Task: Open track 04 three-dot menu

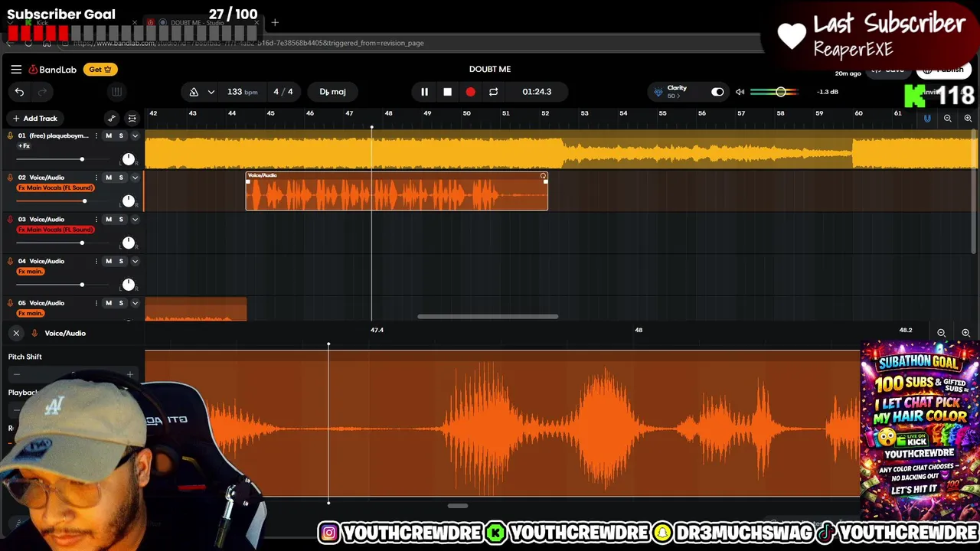Action: (96, 262)
